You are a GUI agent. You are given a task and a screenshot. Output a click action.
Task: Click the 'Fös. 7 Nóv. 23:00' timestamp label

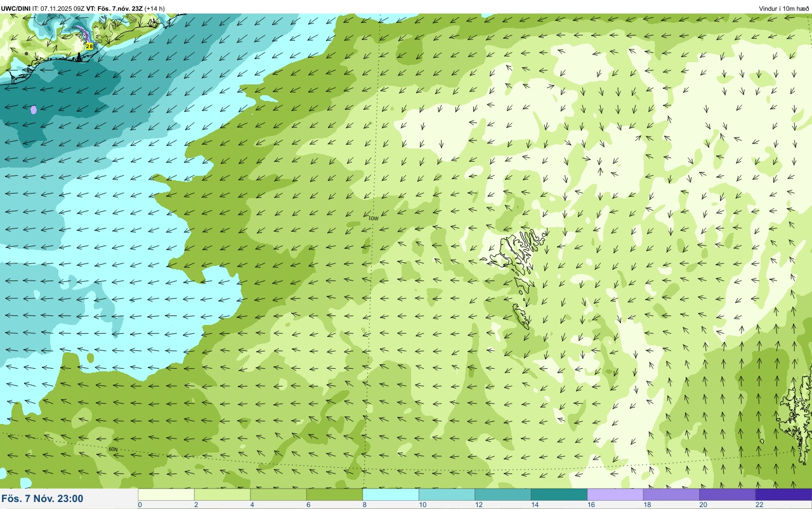pos(43,499)
